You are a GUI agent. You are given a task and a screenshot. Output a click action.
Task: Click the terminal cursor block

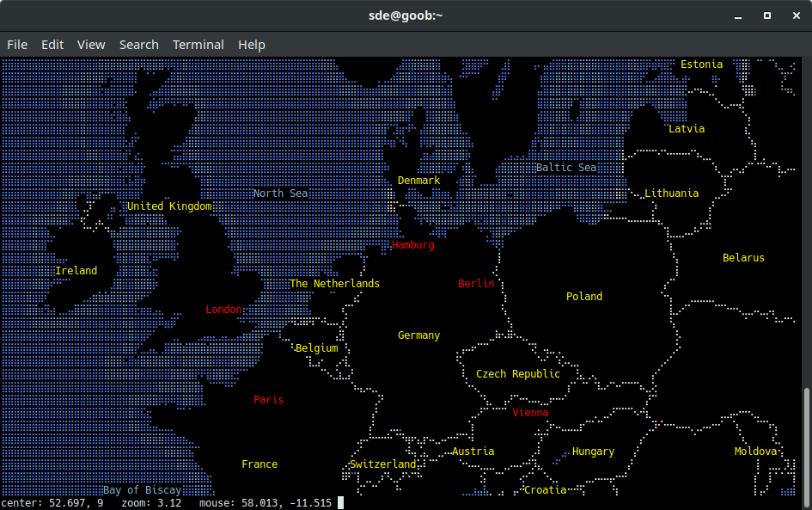[x=339, y=502]
